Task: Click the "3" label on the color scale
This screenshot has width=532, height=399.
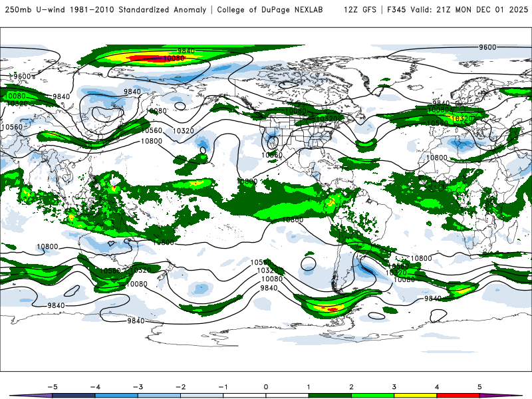Action: click(x=394, y=387)
